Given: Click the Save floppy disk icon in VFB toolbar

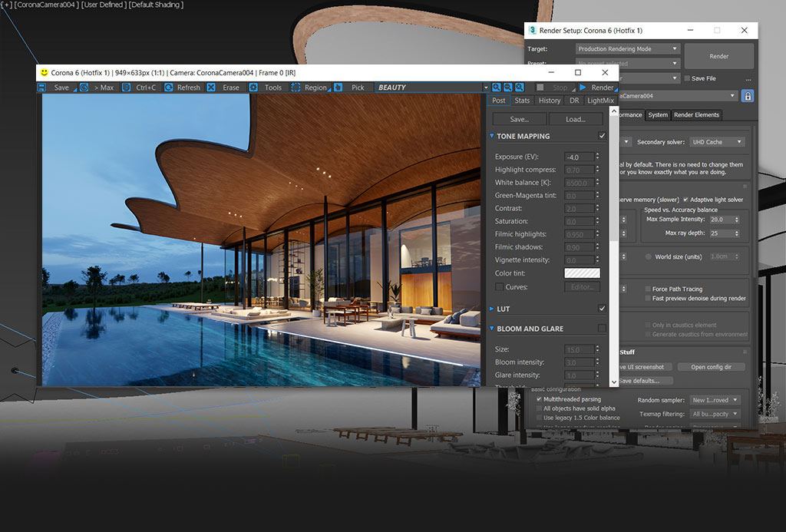Looking at the screenshot, I should pos(42,88).
